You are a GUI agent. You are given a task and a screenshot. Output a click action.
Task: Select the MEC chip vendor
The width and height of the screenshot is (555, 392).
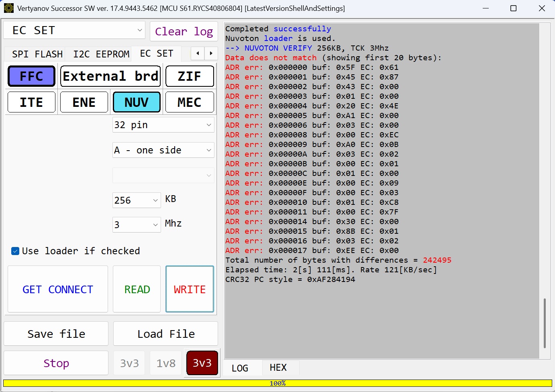pos(190,102)
